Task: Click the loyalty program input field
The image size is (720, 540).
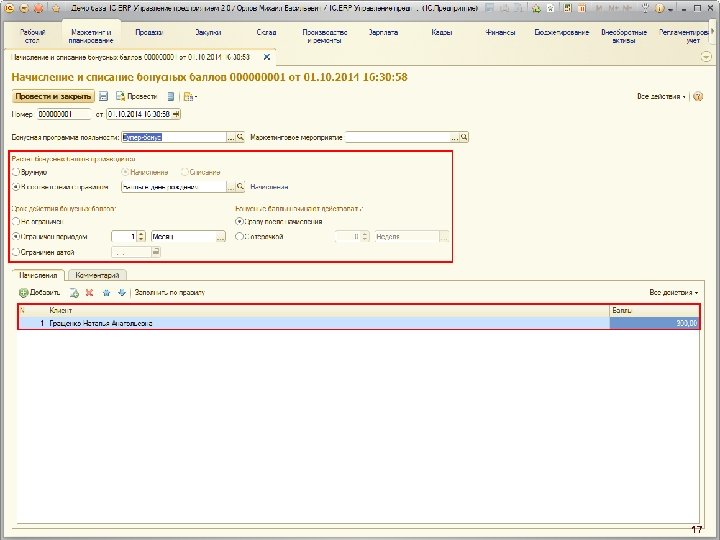Action: (174, 137)
